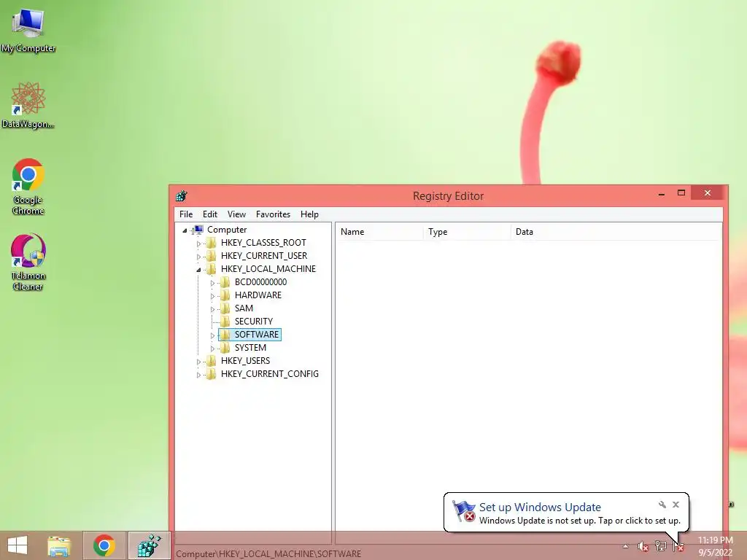
Task: Select HKEY_CURRENT_CONFIG folder icon
Action: pos(211,374)
